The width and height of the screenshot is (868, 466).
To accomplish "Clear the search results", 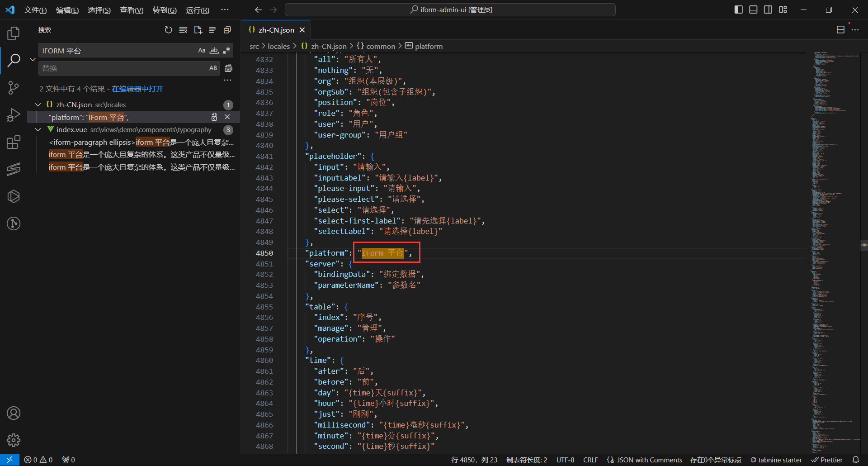I will click(x=183, y=30).
